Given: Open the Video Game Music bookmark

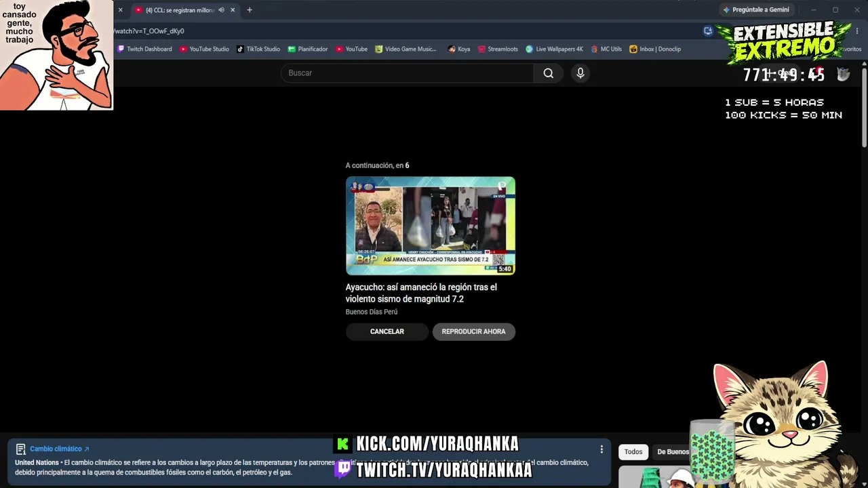Looking at the screenshot, I should [x=406, y=49].
